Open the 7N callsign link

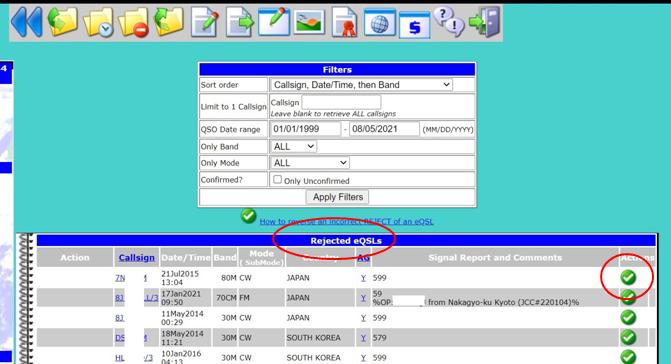click(120, 278)
